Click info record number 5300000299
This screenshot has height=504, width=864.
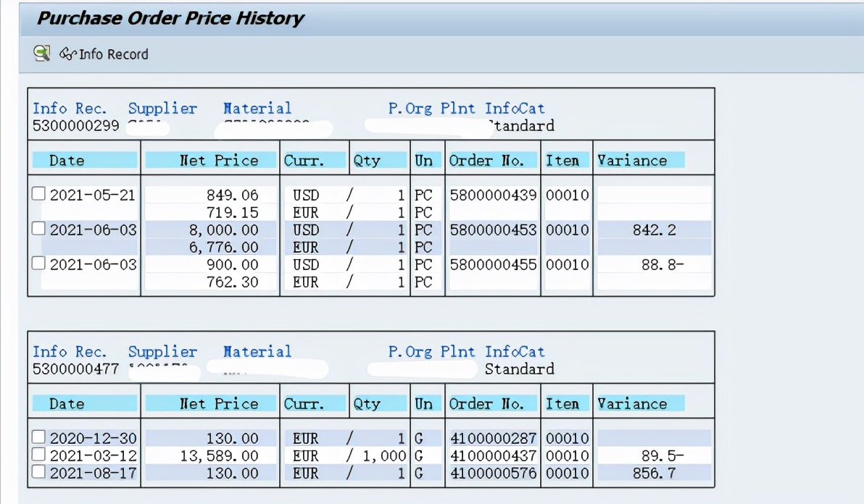click(x=75, y=126)
